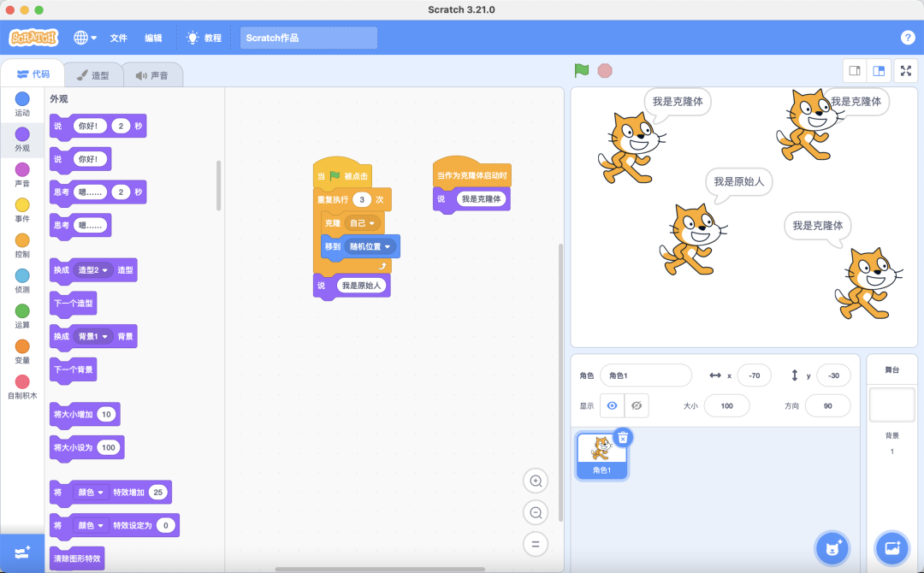The image size is (924, 573).
Task: Delete sprite 角色1 with the trash icon
Action: point(623,438)
